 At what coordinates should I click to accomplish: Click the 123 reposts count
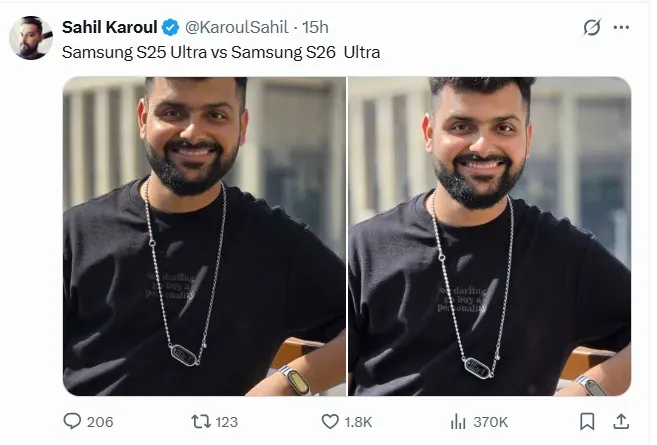pyautogui.click(x=227, y=422)
